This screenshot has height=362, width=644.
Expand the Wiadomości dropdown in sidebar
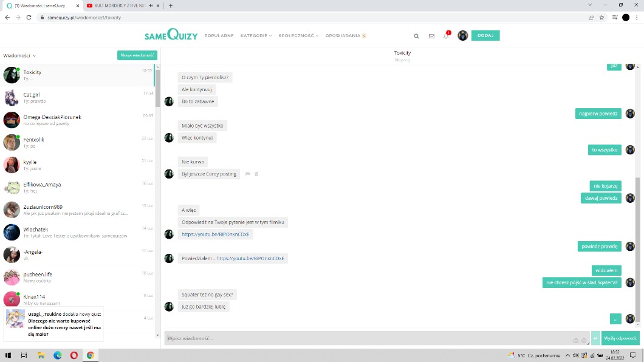(19, 55)
